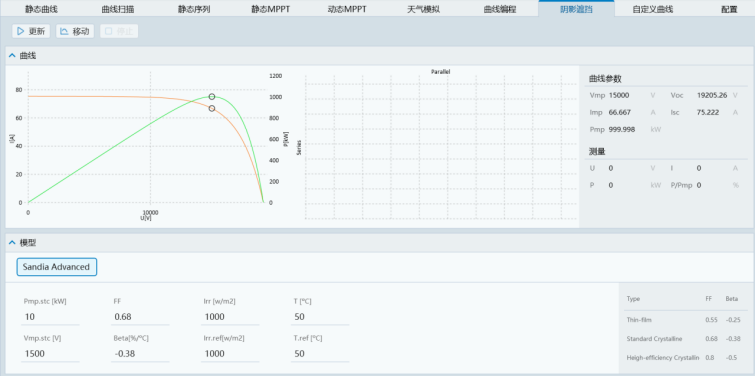
Task: Click the Irr.ref[w/m2] input field
Action: pyautogui.click(x=230, y=354)
